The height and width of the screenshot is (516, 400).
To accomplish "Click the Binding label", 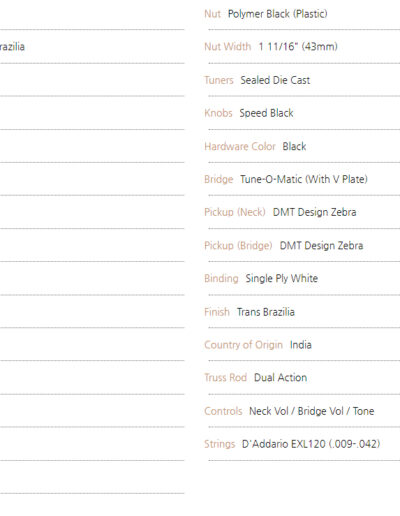I will [221, 278].
